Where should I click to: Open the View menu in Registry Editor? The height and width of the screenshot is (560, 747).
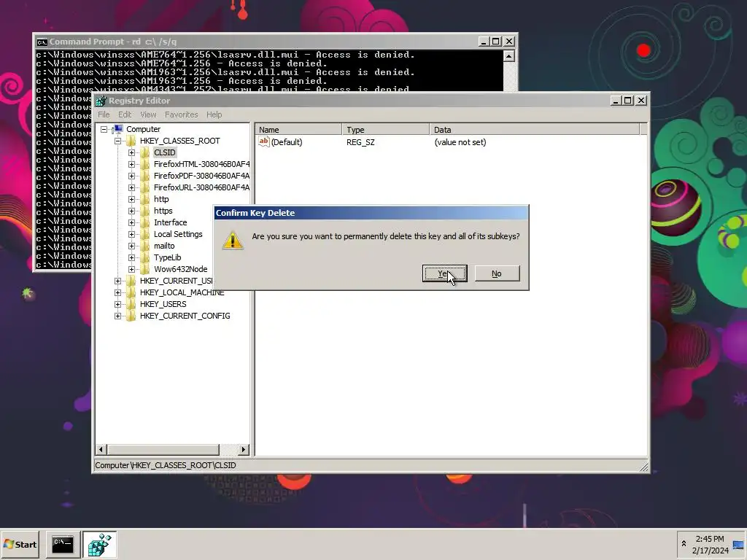148,114
